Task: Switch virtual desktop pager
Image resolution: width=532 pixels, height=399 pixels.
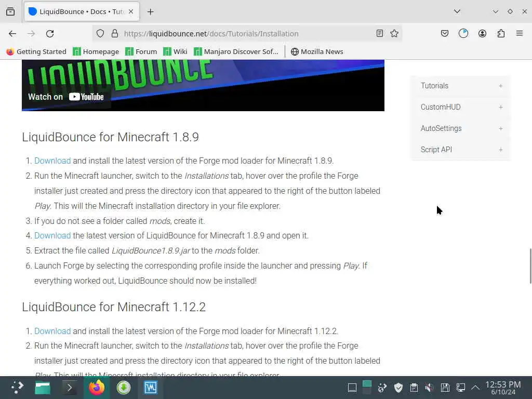Action: click(x=367, y=388)
